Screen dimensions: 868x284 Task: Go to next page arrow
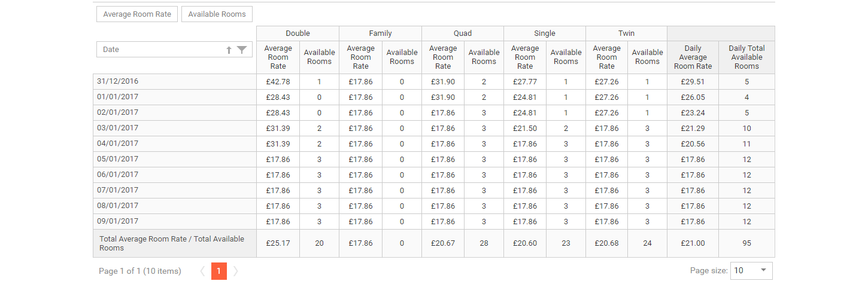point(236,271)
